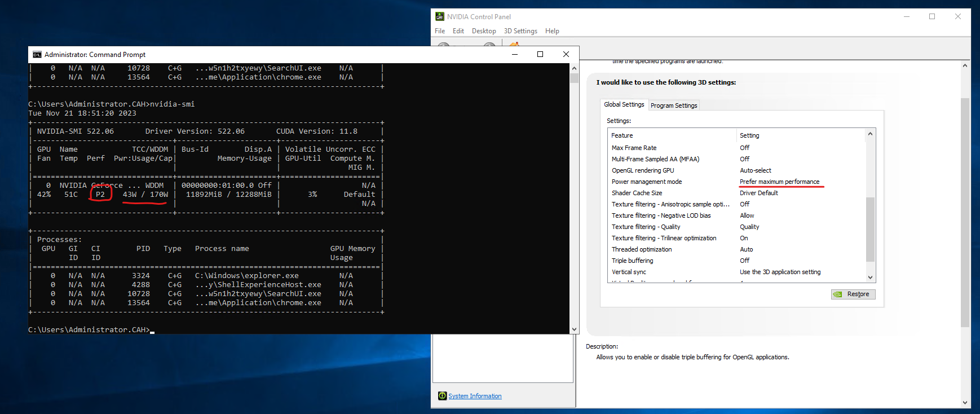This screenshot has height=414, width=980.
Task: Select the Threaded optimization row
Action: (x=736, y=249)
